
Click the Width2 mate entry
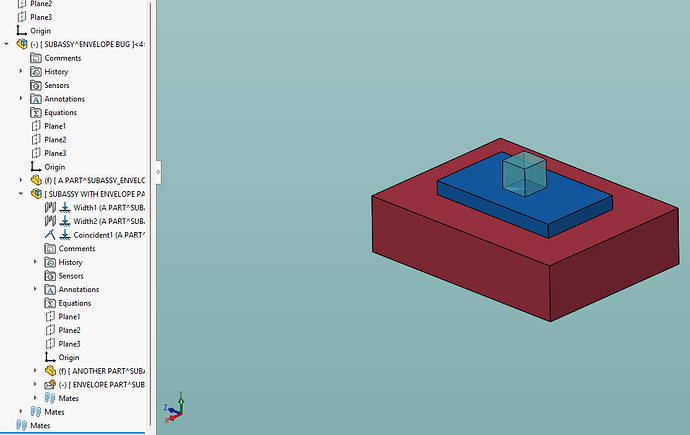tap(98, 221)
